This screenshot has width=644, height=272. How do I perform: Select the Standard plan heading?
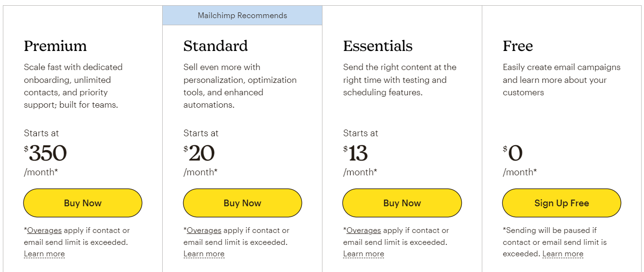216,46
